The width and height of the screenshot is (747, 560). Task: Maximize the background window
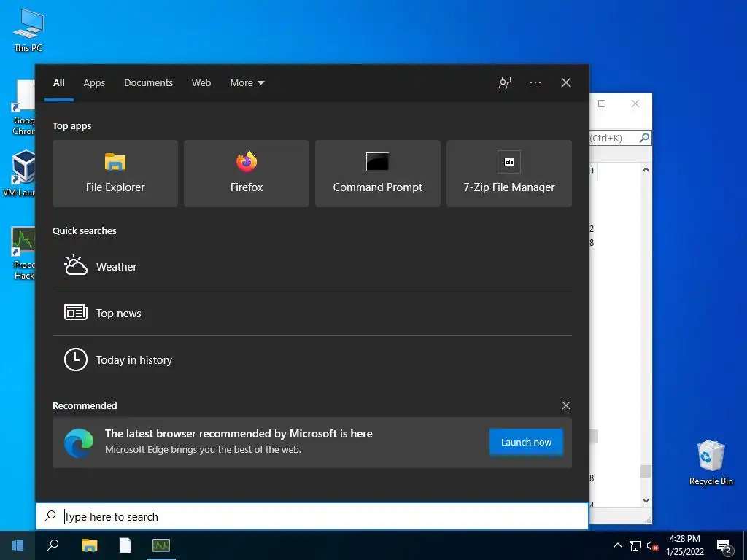tap(602, 104)
